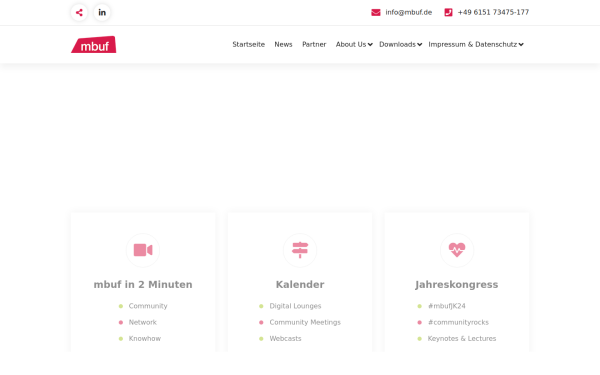Expand the Downloads dropdown chevron
The image size is (600, 375).
point(420,45)
